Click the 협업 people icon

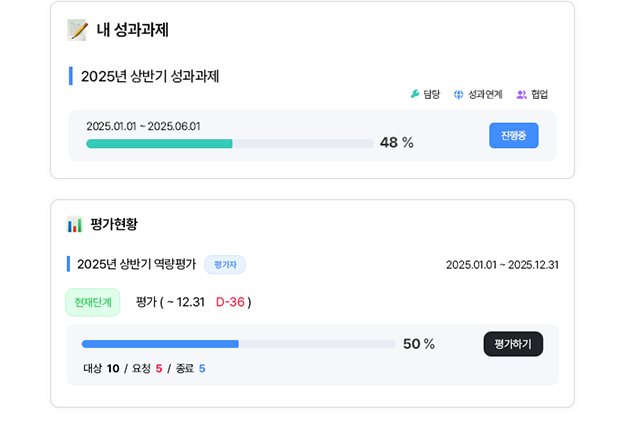pos(522,95)
